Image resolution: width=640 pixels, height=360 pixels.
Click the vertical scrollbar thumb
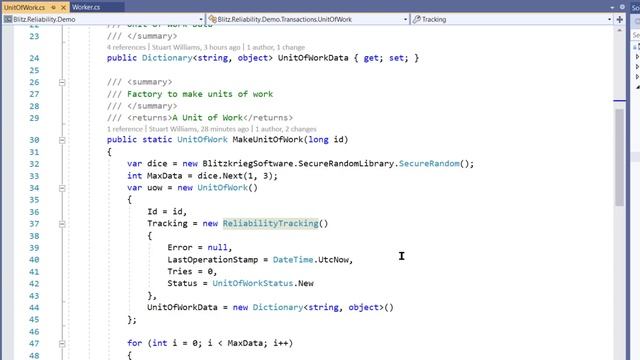pos(620,158)
